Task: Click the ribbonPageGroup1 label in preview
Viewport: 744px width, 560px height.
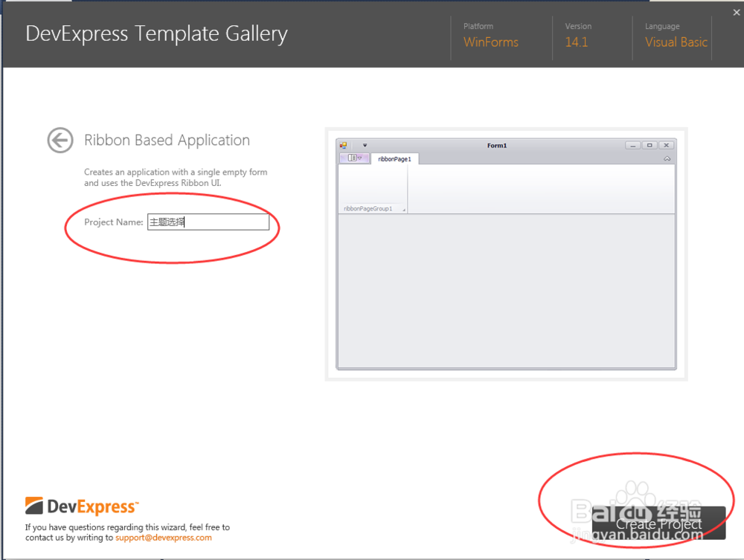Action: pos(368,209)
